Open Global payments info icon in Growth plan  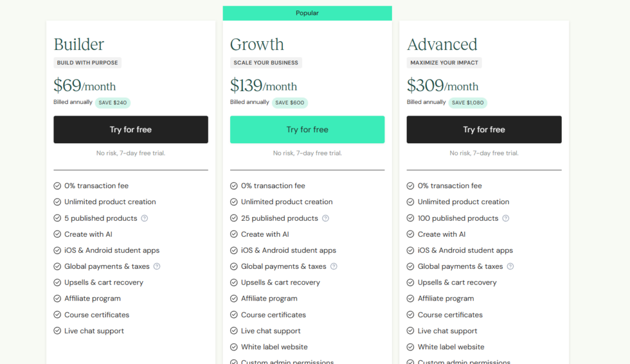(333, 266)
